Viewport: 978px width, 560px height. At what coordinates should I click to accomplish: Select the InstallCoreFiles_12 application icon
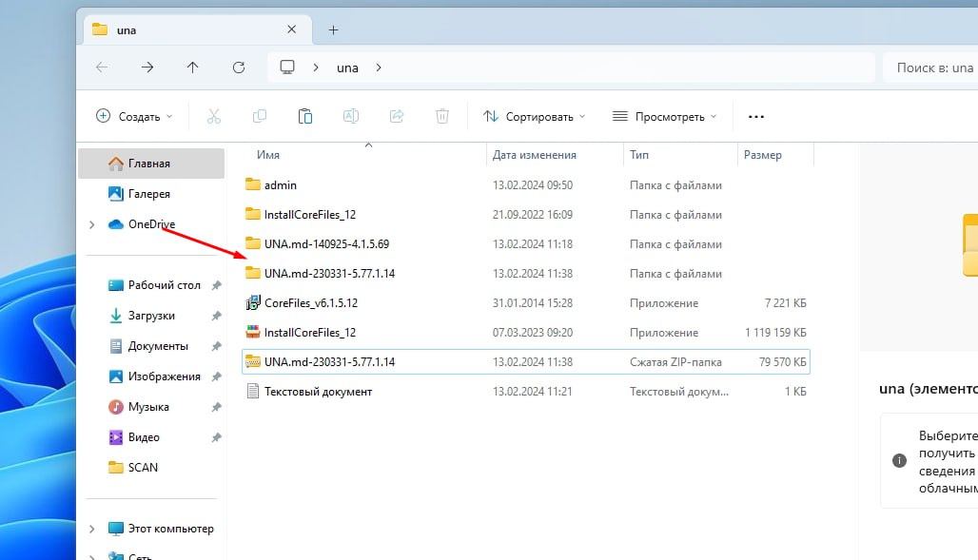[x=253, y=333]
